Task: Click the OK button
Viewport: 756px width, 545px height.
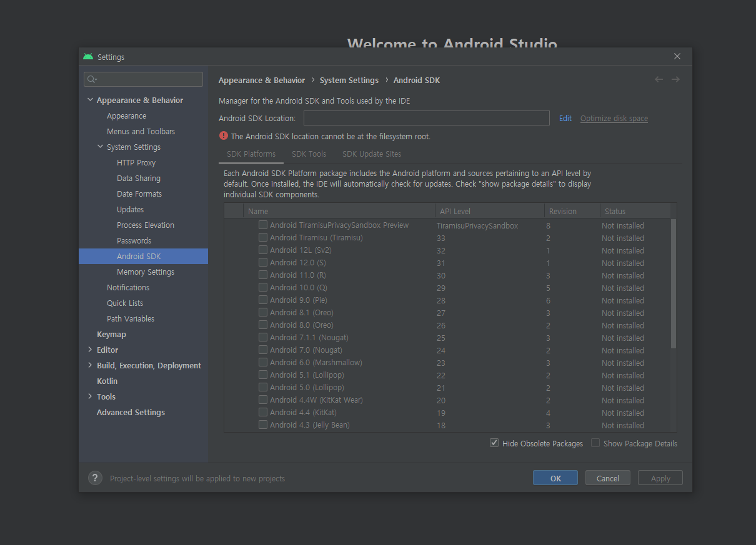Action: tap(555, 478)
